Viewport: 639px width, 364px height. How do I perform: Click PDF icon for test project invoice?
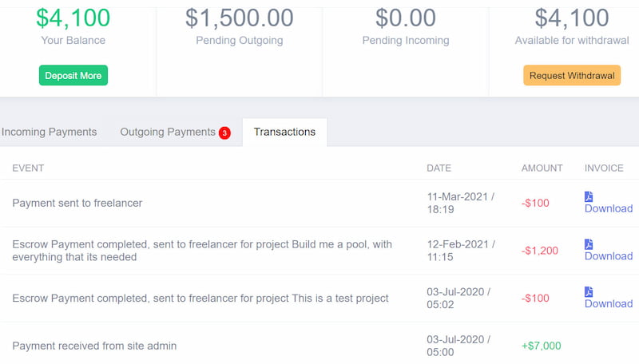click(589, 291)
